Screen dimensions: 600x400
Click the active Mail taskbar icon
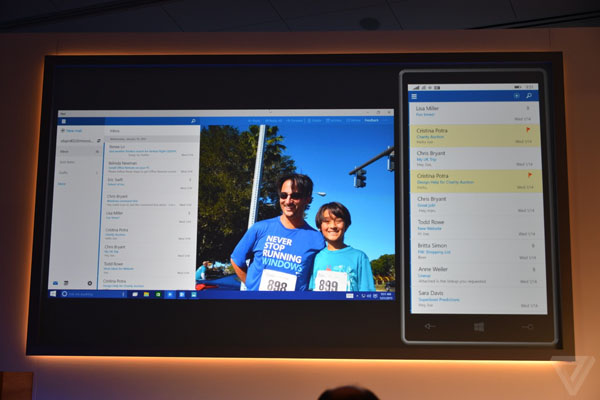(x=170, y=294)
